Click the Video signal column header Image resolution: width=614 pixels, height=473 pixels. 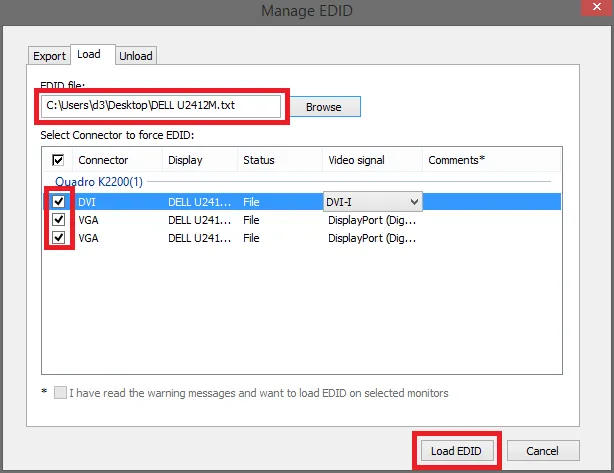tap(356, 160)
